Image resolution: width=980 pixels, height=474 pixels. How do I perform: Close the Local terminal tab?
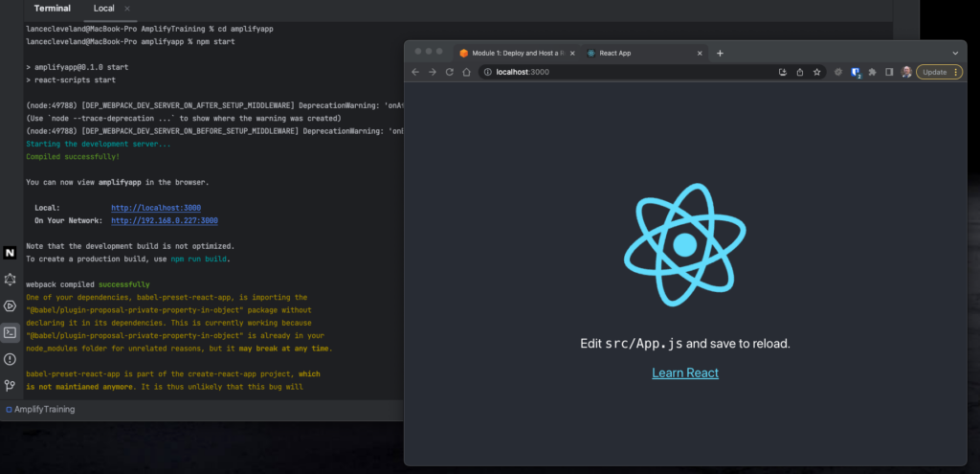(x=128, y=9)
